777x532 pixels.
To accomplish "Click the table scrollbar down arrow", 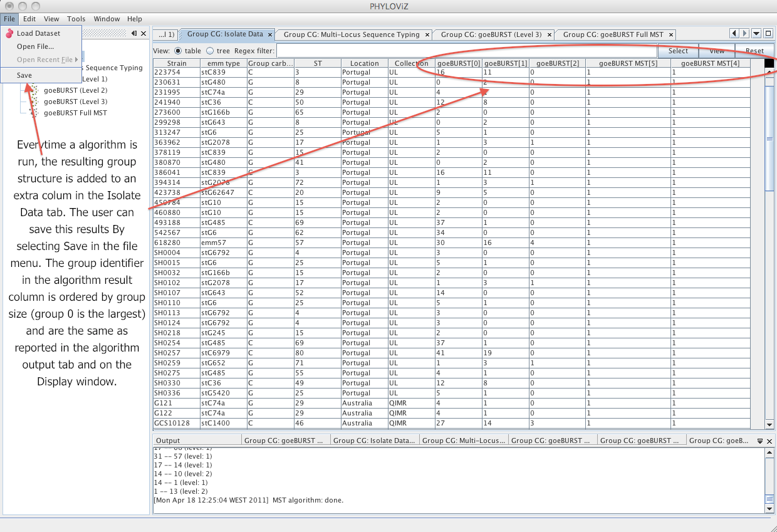I will pyautogui.click(x=769, y=425).
